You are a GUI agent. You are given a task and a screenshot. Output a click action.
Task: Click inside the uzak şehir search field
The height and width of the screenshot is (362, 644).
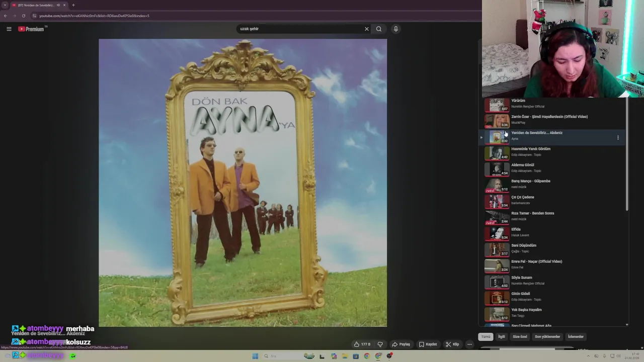pos(299,29)
